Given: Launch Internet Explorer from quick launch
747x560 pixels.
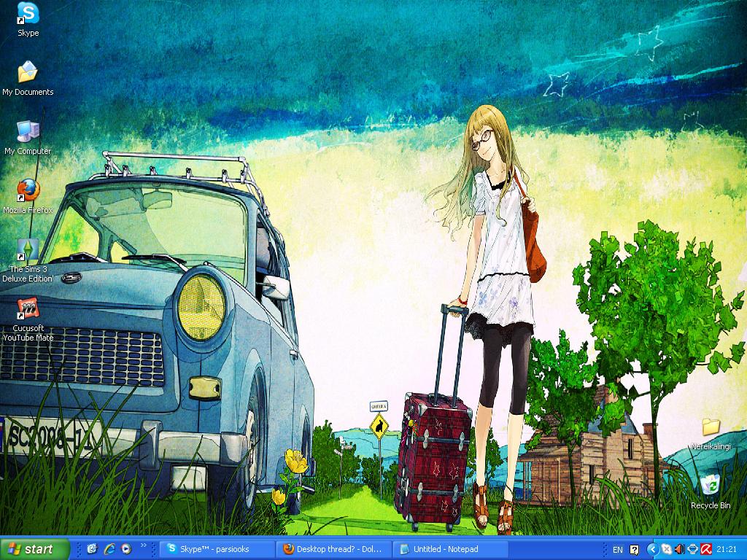Looking at the screenshot, I should point(109,549).
